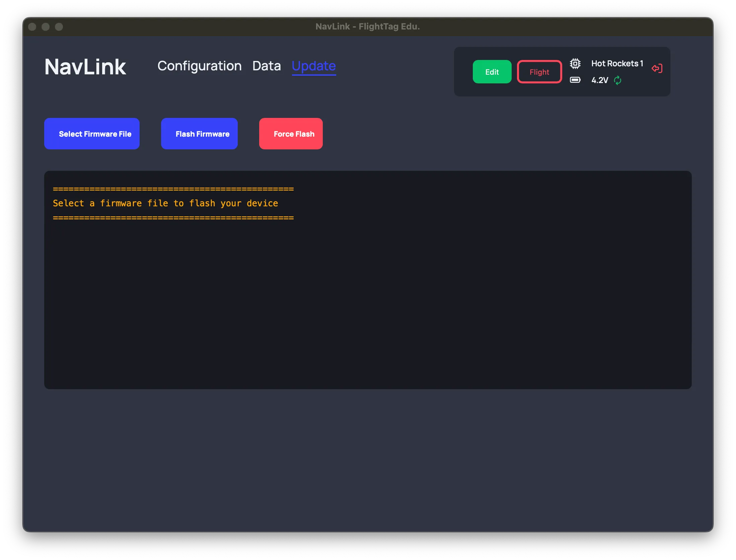Click the Hot Rockets 1 device name
Image resolution: width=736 pixels, height=560 pixels.
coord(617,63)
